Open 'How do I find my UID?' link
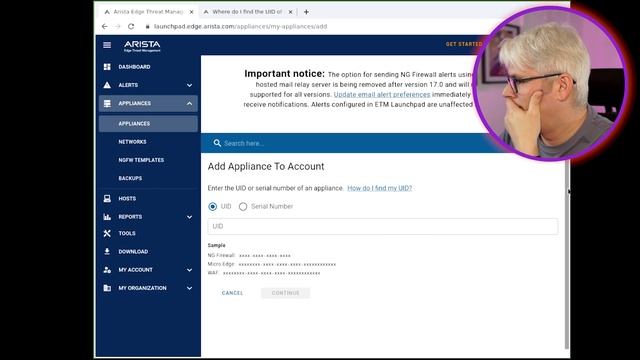The height and width of the screenshot is (360, 640). [379, 188]
